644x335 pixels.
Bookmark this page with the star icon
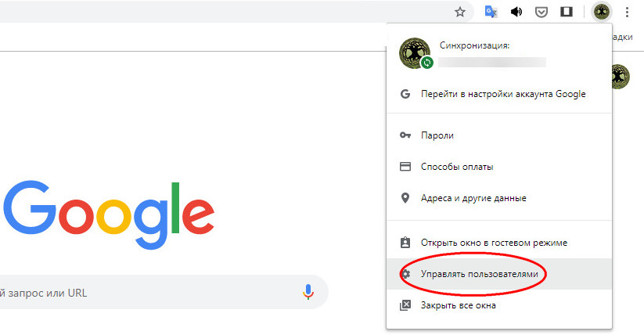tap(460, 12)
